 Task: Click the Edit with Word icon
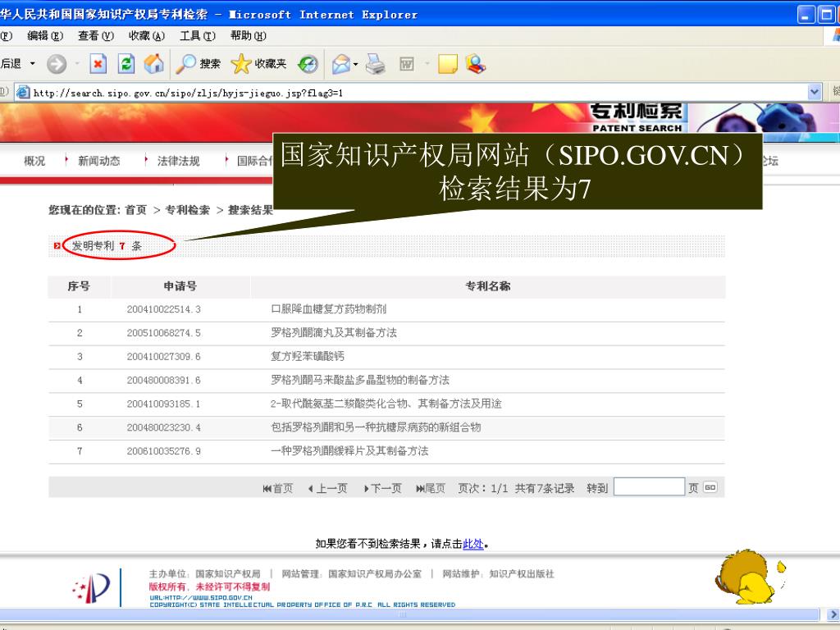tap(407, 64)
